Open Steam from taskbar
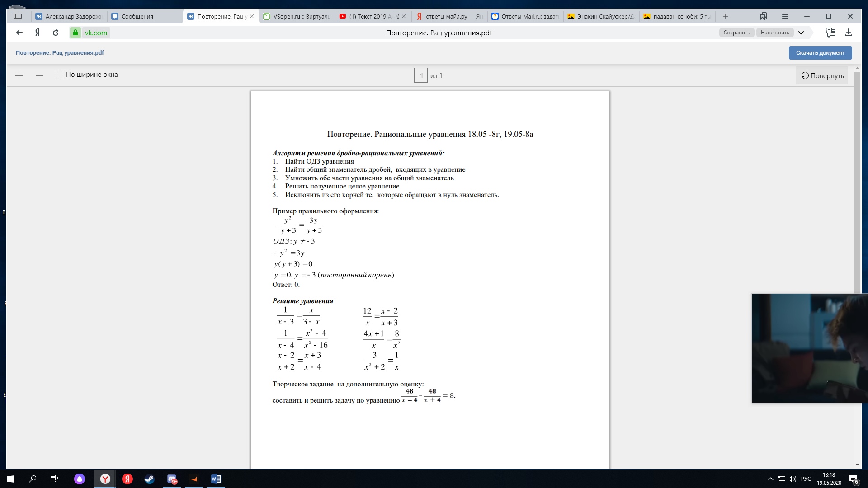Viewport: 868px width, 488px height. tap(149, 479)
